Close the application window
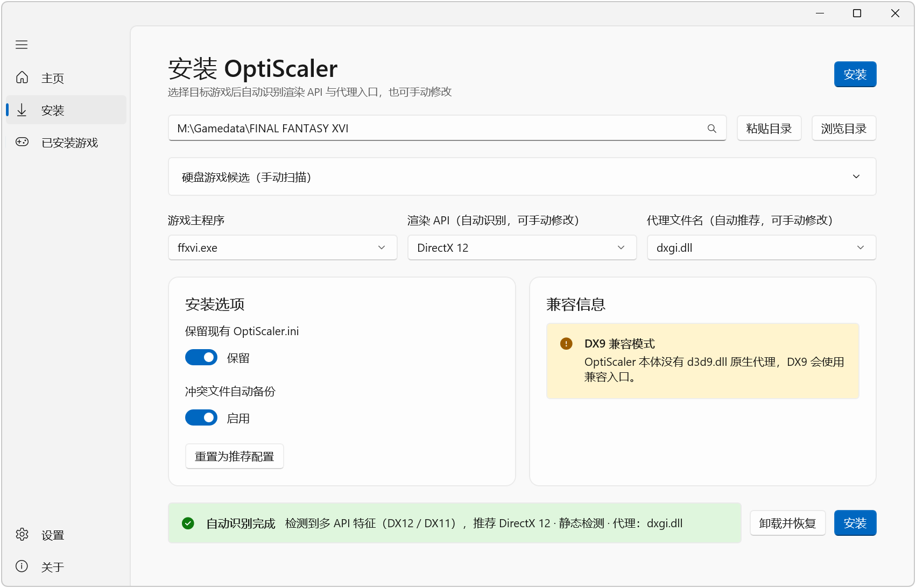Screen dimensions: 916x588 pyautogui.click(x=895, y=13)
